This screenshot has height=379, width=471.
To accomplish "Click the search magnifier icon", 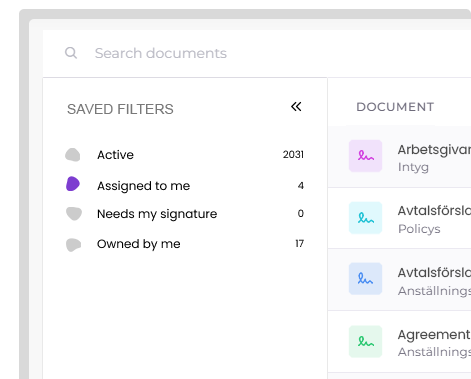I will [x=71, y=53].
